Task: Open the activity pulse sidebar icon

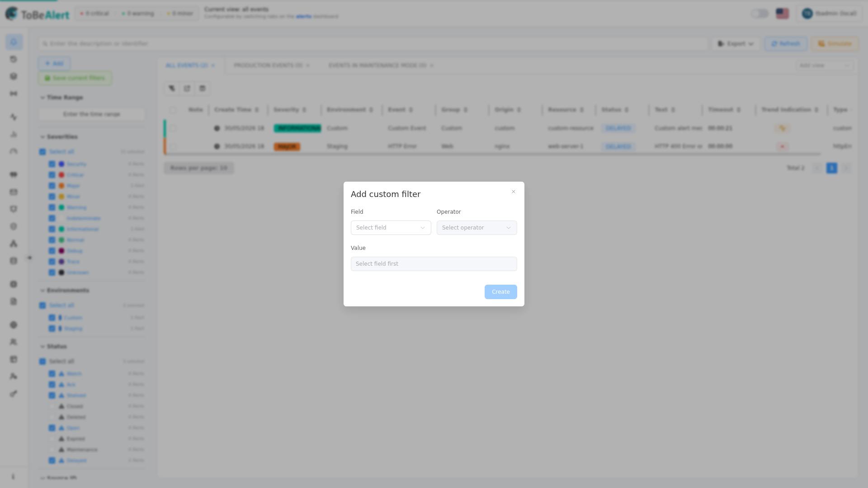Action: [14, 117]
